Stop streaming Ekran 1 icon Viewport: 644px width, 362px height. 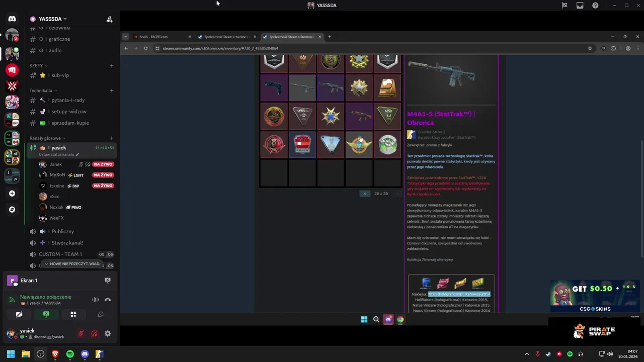pos(107,281)
